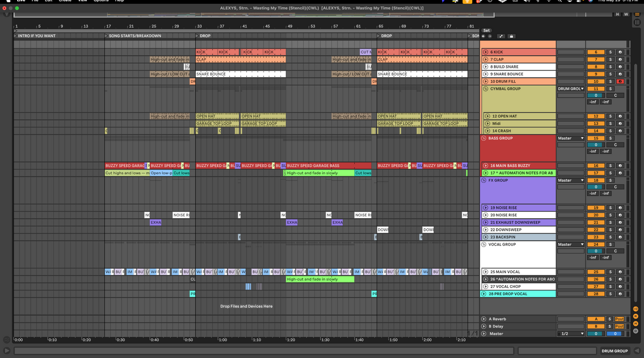Click the back arrow next to Set

pyautogui.click(x=483, y=36)
